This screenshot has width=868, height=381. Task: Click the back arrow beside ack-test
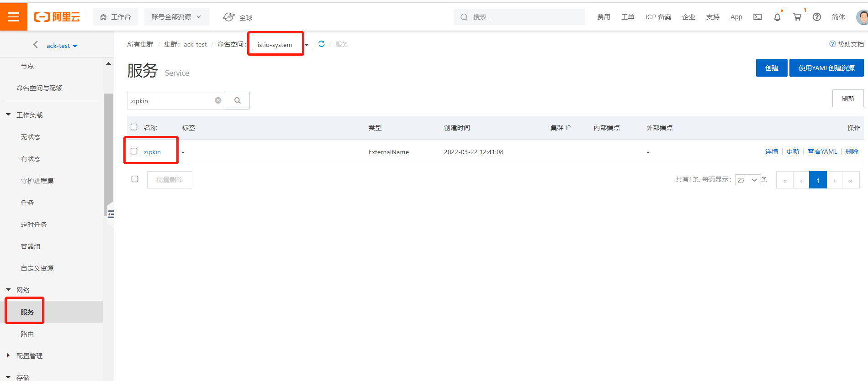(x=35, y=45)
